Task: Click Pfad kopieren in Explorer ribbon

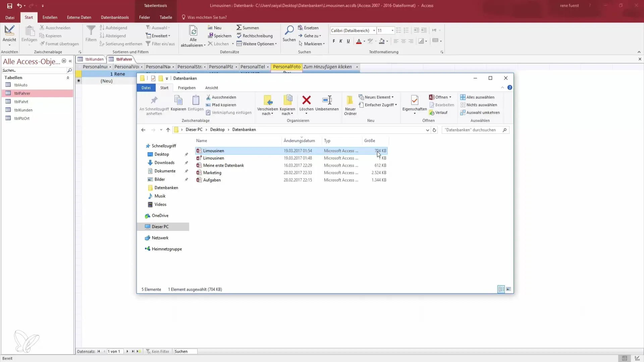Action: 221,105
